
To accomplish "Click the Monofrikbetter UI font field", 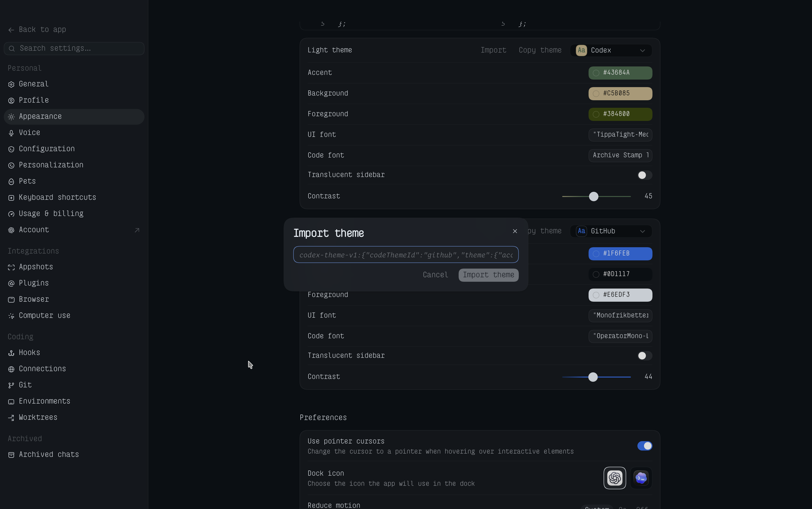I will click(620, 316).
